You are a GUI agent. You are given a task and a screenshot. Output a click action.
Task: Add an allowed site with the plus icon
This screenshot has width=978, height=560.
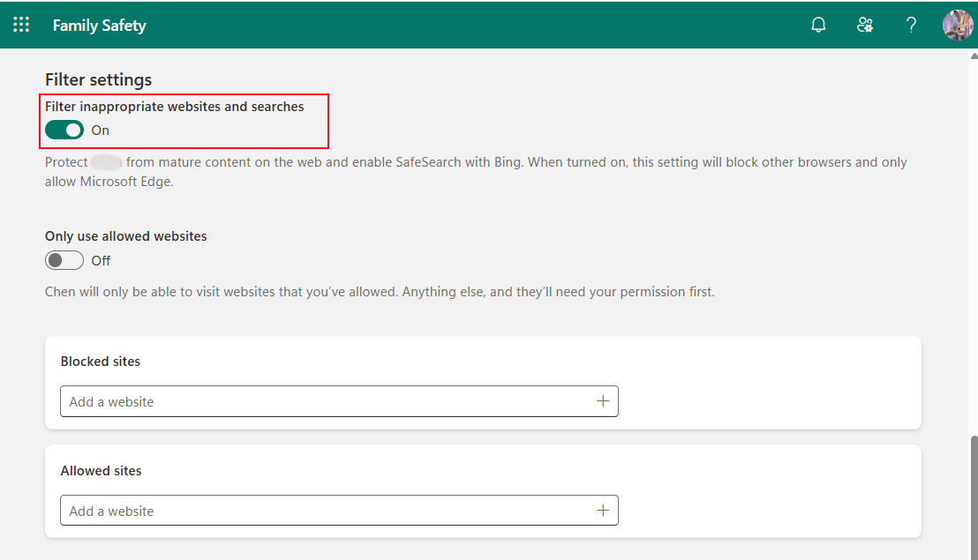point(603,510)
